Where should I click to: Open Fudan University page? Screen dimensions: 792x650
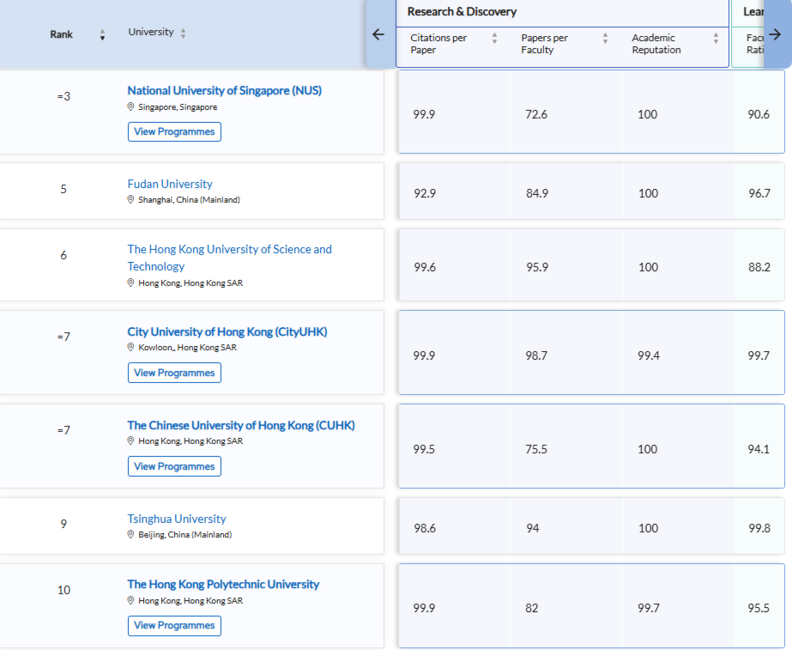(x=170, y=184)
